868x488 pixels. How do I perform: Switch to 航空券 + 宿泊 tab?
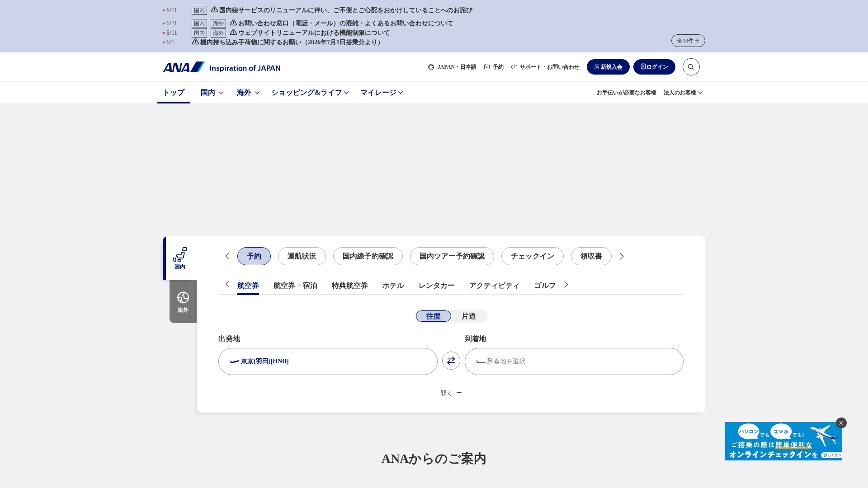click(x=295, y=286)
